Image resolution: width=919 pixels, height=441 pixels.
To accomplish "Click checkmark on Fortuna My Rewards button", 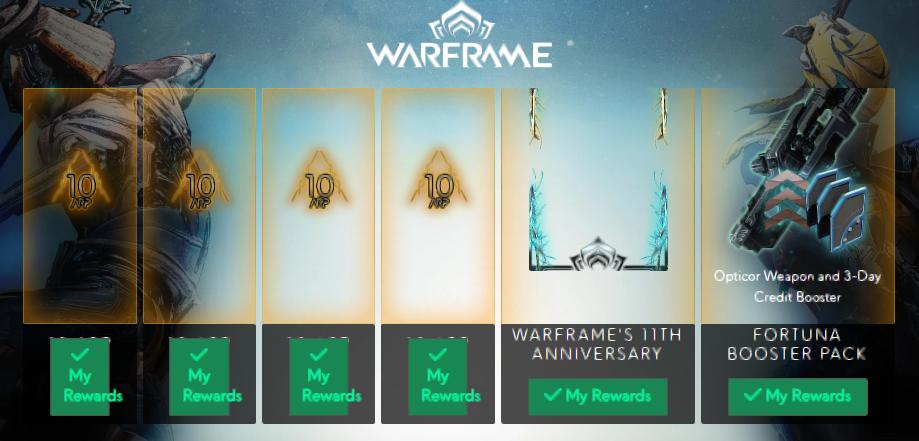I will pyautogui.click(x=753, y=394).
